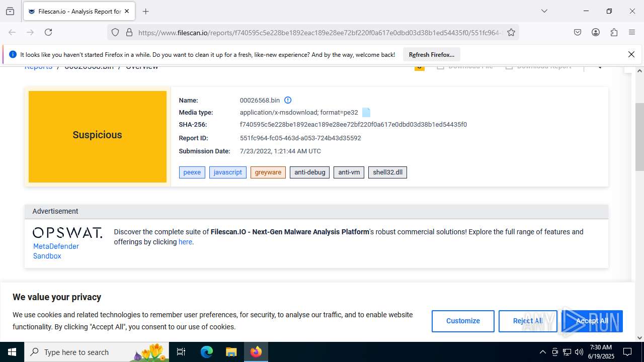Screen dimensions: 644x362
Task: Click the scrollbar down arrow
Action: tap(639, 337)
